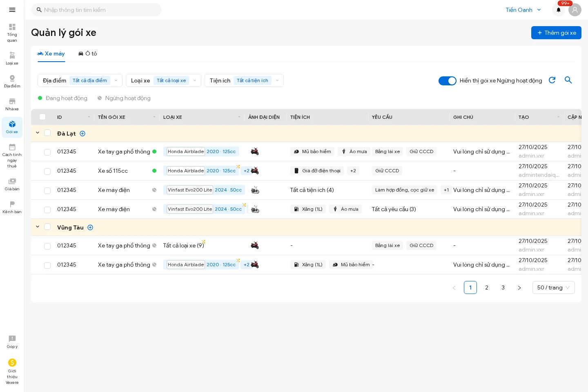The image size is (588, 392).
Task: Check the Xe số 115cc row checkbox
Action: [x=47, y=171]
